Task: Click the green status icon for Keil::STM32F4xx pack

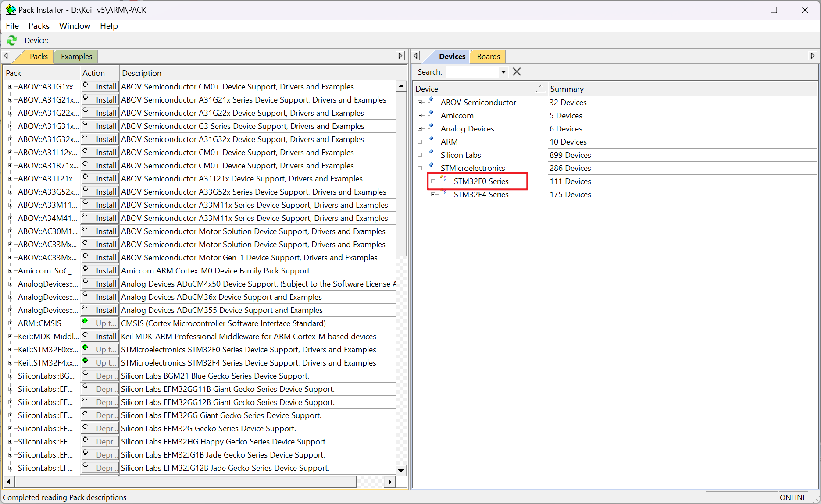Action: click(x=85, y=361)
